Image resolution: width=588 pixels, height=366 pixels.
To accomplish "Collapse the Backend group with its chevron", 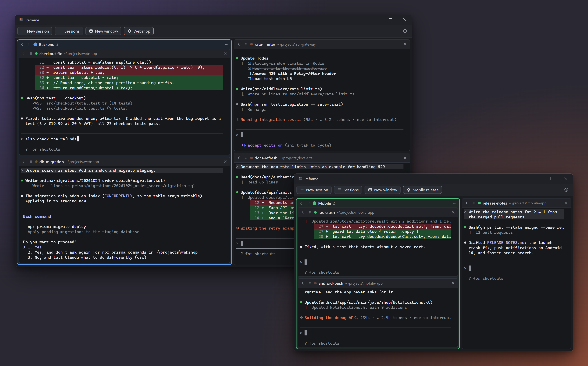I will coord(22,44).
